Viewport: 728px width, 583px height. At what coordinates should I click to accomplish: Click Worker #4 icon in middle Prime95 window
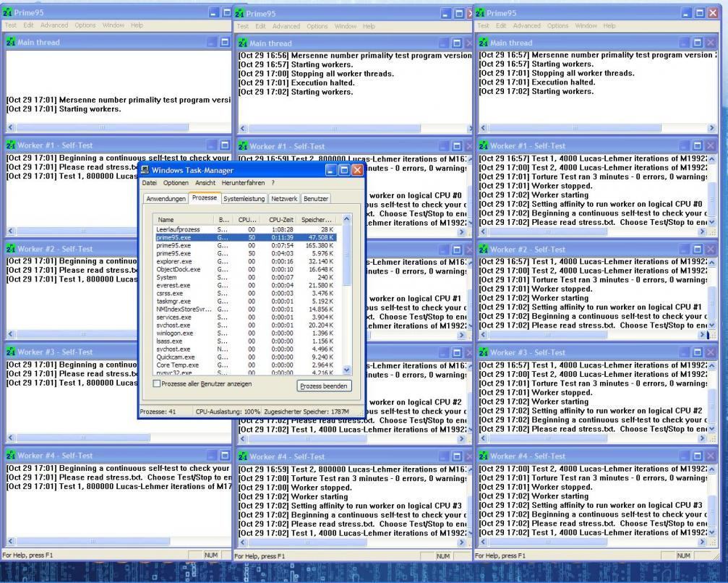pos(243,456)
